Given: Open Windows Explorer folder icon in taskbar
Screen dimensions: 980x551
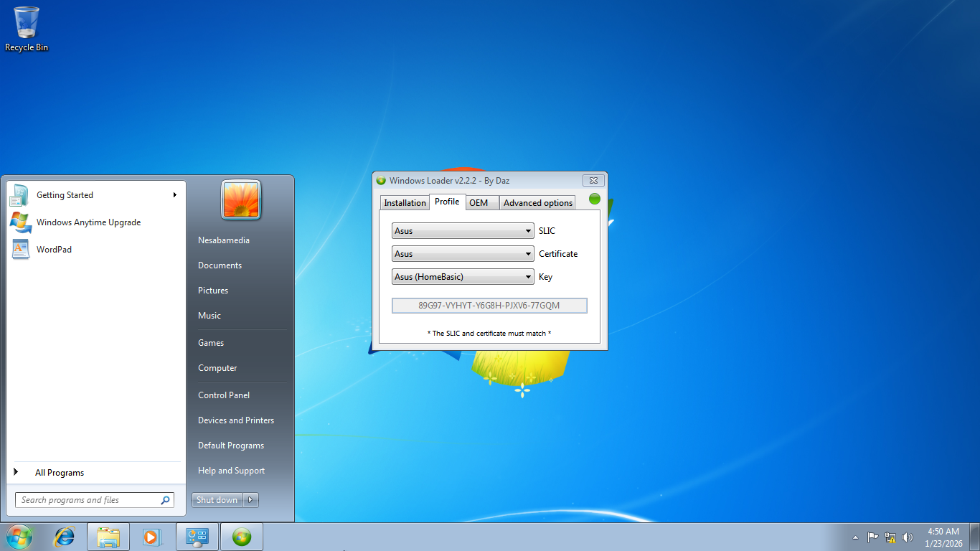Looking at the screenshot, I should [108, 537].
